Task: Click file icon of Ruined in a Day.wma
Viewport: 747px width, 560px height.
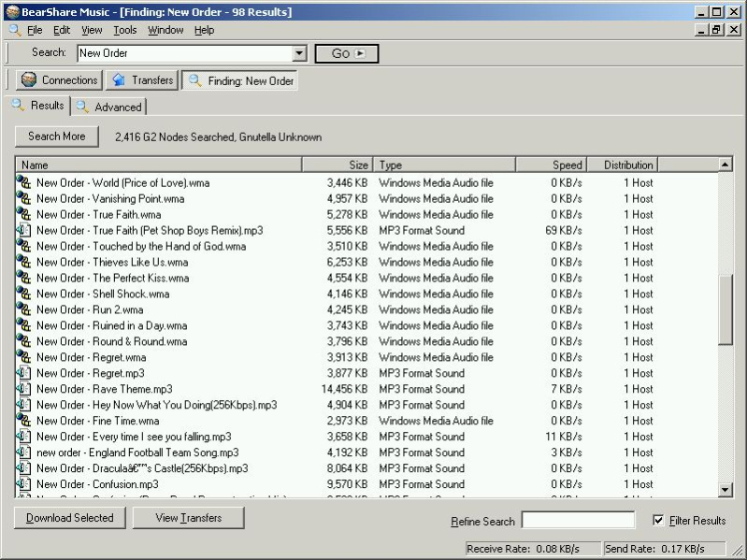Action: tap(23, 325)
